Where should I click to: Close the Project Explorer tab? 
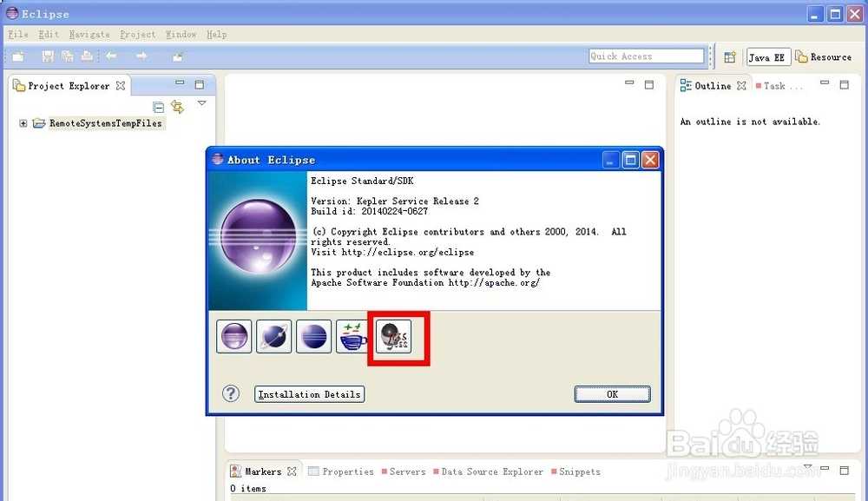click(x=120, y=86)
